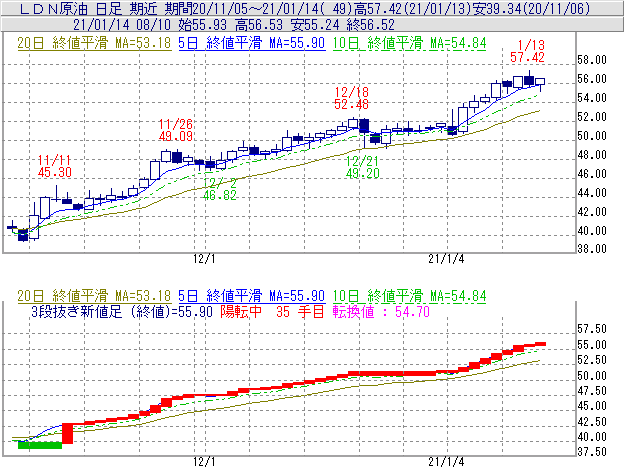
Task: Click the magenta 転換値 : 54.70 text
Action: [x=381, y=311]
